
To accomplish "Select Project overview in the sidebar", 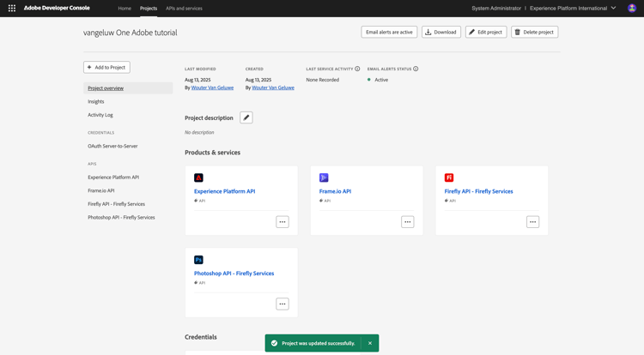I will coord(128,88).
